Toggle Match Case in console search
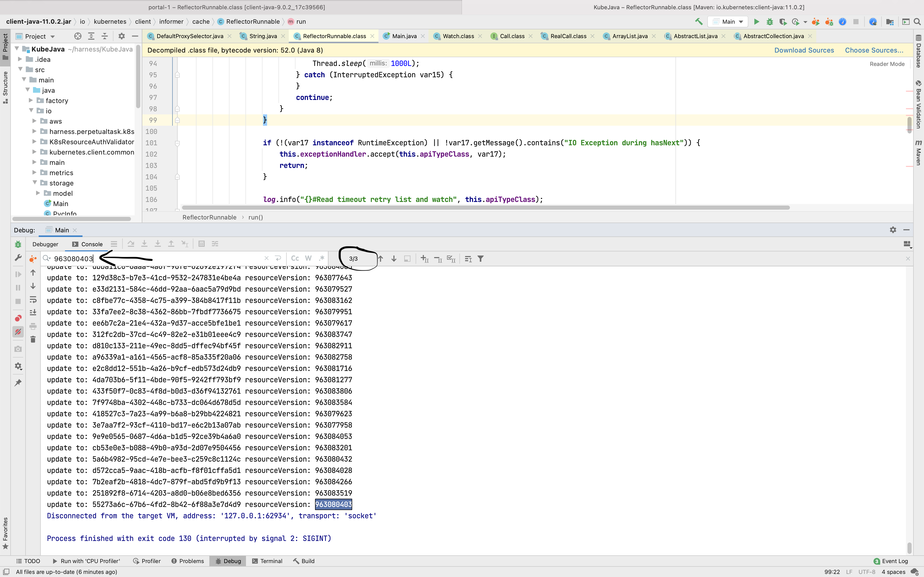Viewport: 924px width, 577px height. tap(295, 258)
